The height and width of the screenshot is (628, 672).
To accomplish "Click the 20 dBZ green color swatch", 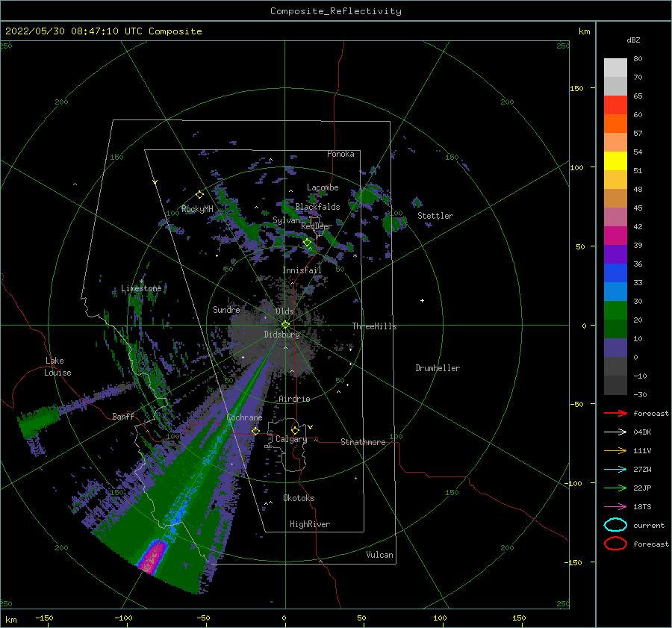I will [x=615, y=311].
